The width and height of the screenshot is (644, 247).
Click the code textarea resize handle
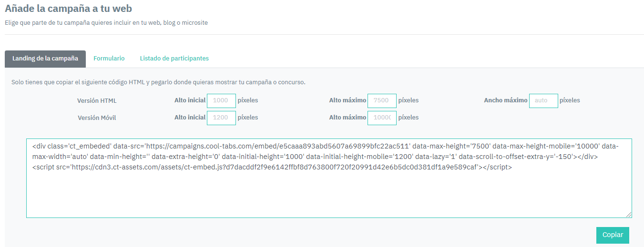[x=629, y=215]
